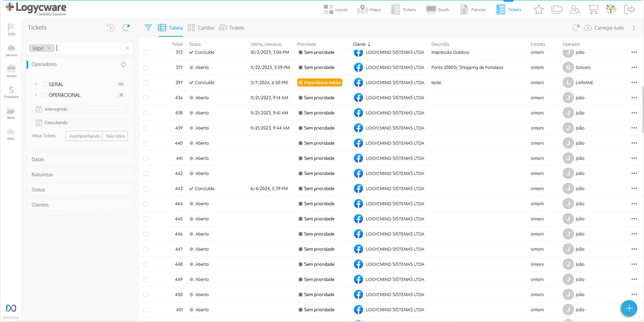This screenshot has width=644, height=322.
Task: Click the Logycware logo
Action: 36,9
